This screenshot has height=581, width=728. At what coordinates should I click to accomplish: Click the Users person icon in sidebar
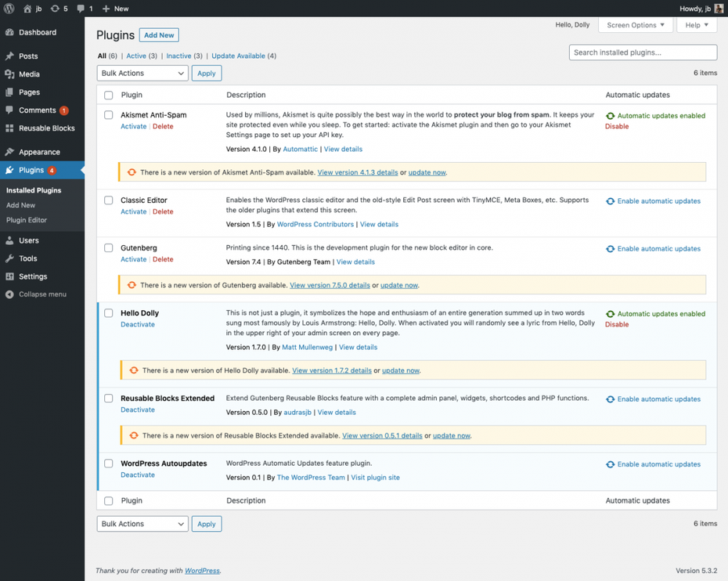[9, 240]
